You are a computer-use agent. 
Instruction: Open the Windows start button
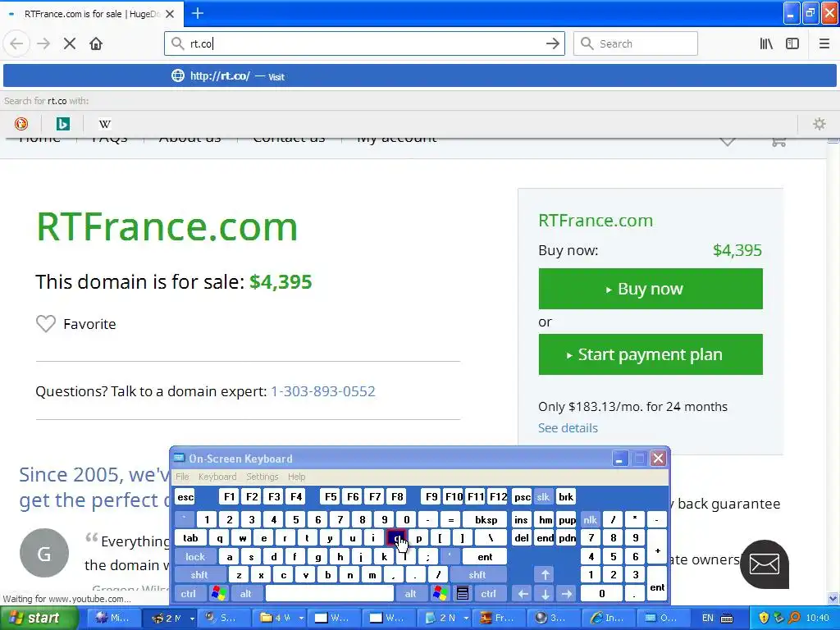(39, 618)
